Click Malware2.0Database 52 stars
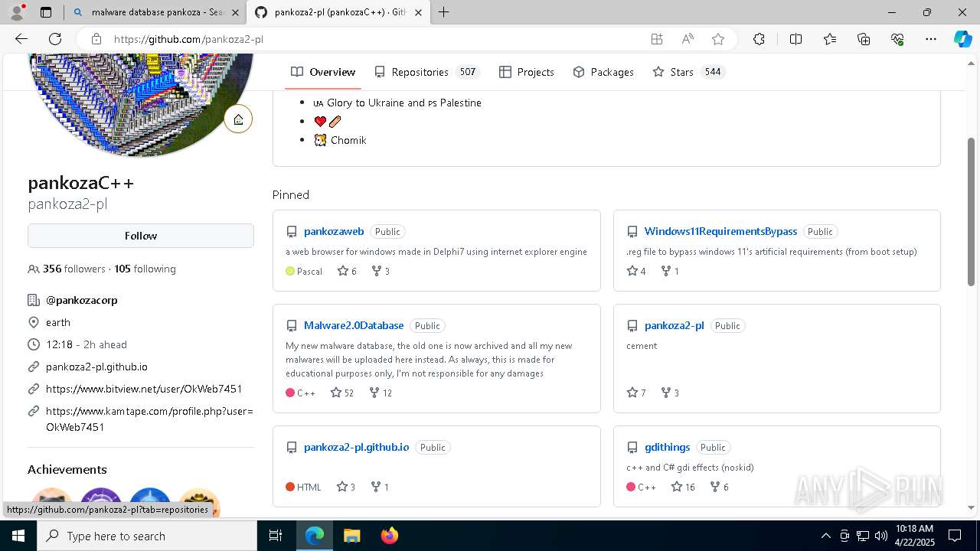The height and width of the screenshot is (551, 980). (x=342, y=393)
